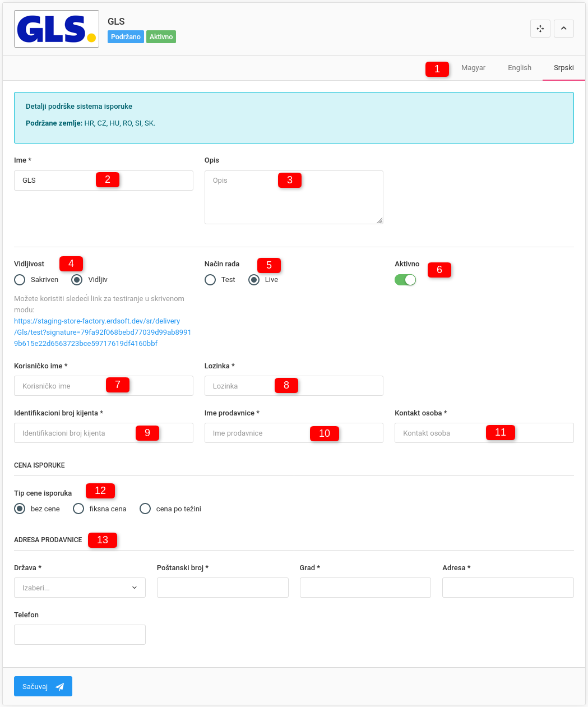The height and width of the screenshot is (707, 588).
Task: Collapse the GLS panel with chevron
Action: point(563,29)
